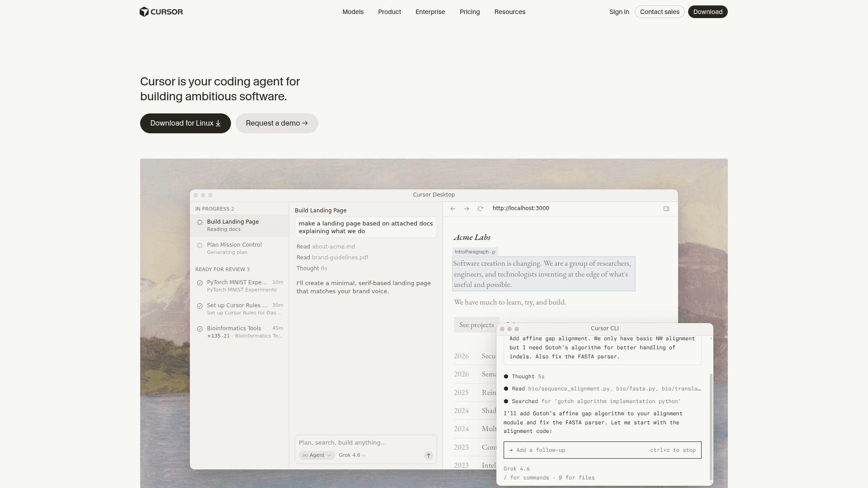Click 'Read brand-guidelines.pdf' step
Screen dimensions: 868x488
[332, 258]
